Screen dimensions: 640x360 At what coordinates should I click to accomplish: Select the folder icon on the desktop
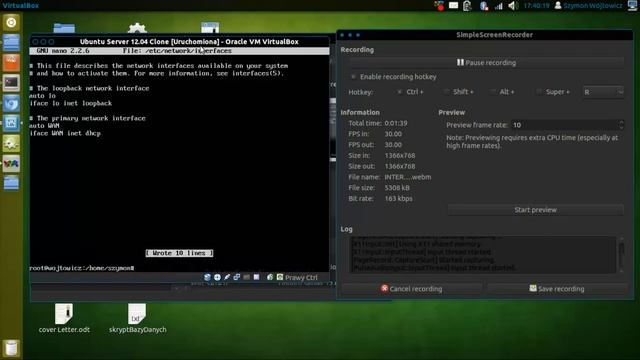(x=64, y=28)
